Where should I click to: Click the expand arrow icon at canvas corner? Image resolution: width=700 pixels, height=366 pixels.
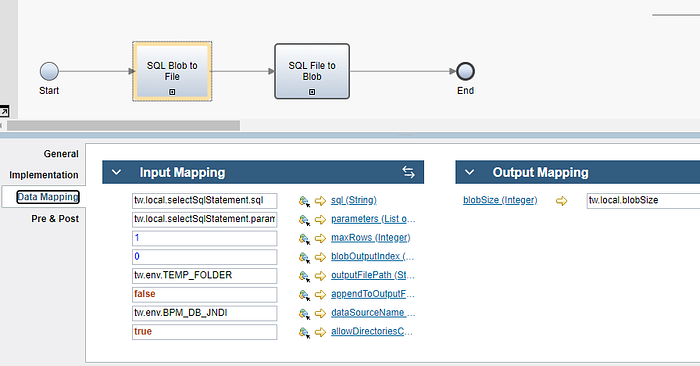pyautogui.click(x=4, y=111)
